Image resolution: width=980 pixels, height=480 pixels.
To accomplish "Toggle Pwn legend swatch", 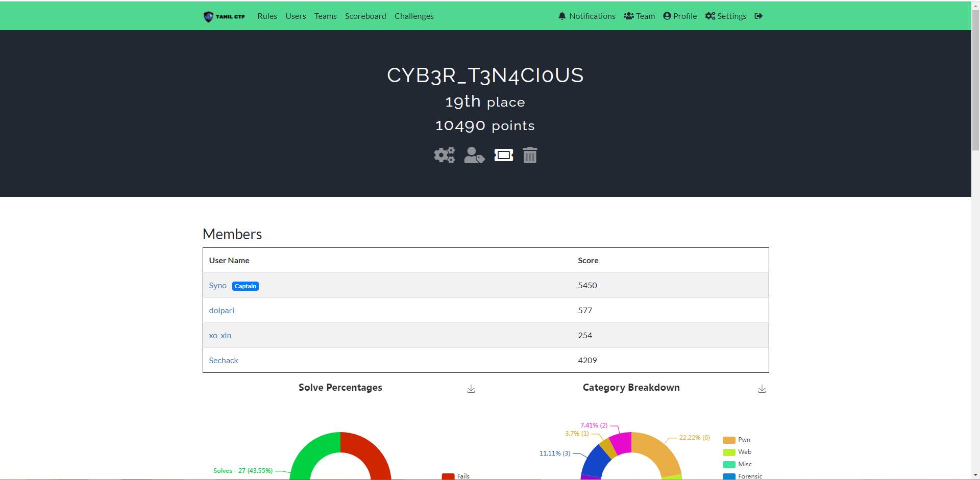I will [729, 440].
